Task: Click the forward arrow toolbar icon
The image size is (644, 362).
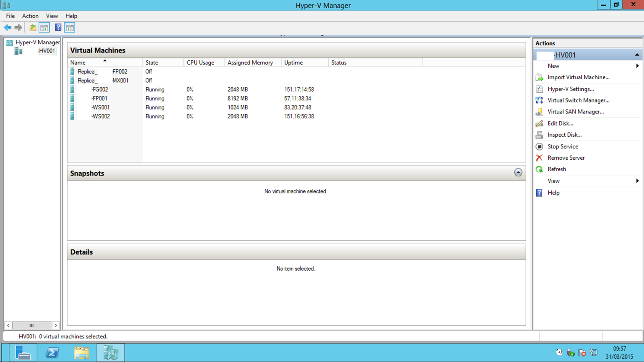Action: pyautogui.click(x=18, y=28)
